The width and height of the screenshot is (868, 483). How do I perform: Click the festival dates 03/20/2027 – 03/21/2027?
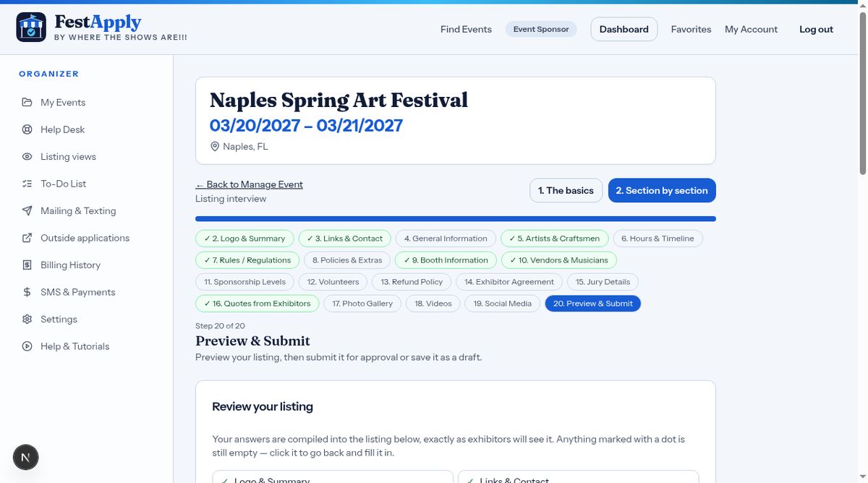tap(306, 125)
